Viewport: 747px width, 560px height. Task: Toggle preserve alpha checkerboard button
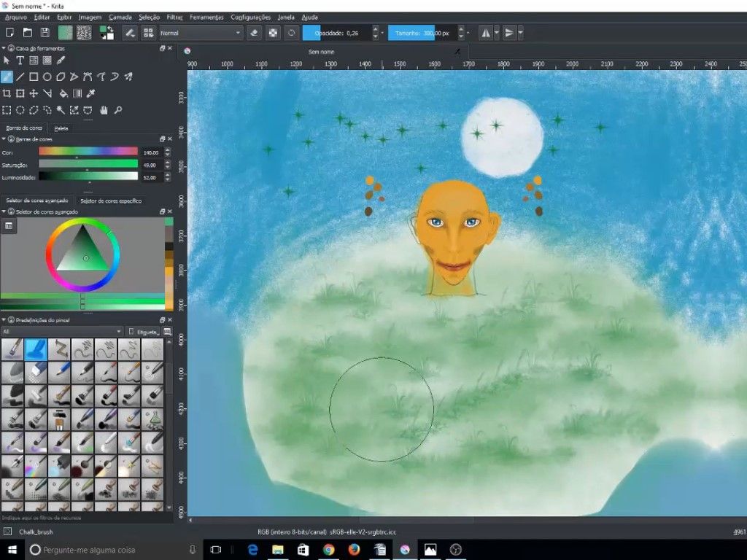[273, 33]
